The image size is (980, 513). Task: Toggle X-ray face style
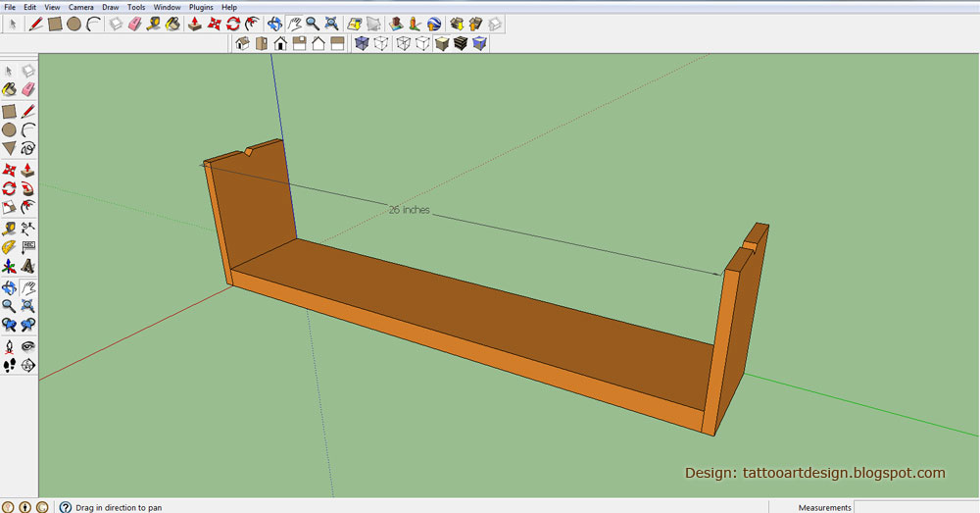[363, 44]
